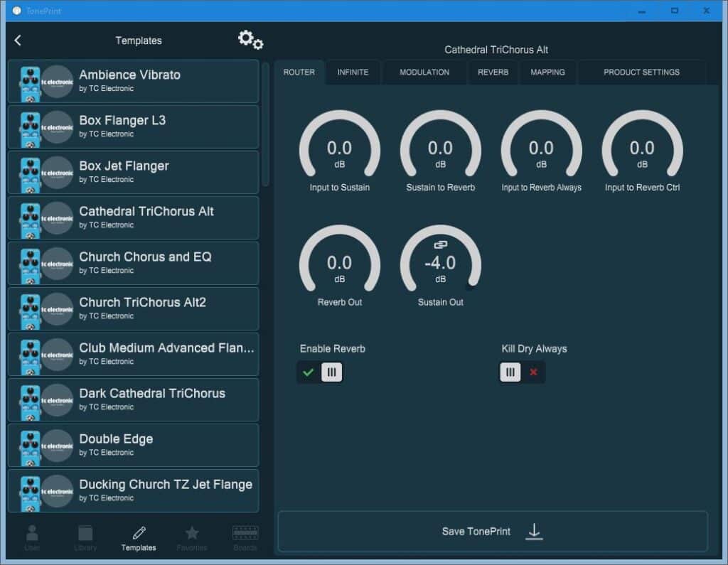Click the download arrow icon beside Save TonePrint
Viewport: 728px width, 565px height.
pyautogui.click(x=534, y=532)
